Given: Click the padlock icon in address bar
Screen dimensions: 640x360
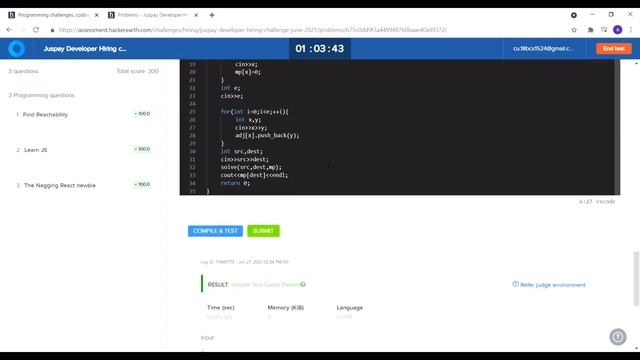Looking at the screenshot, I should 52,30.
